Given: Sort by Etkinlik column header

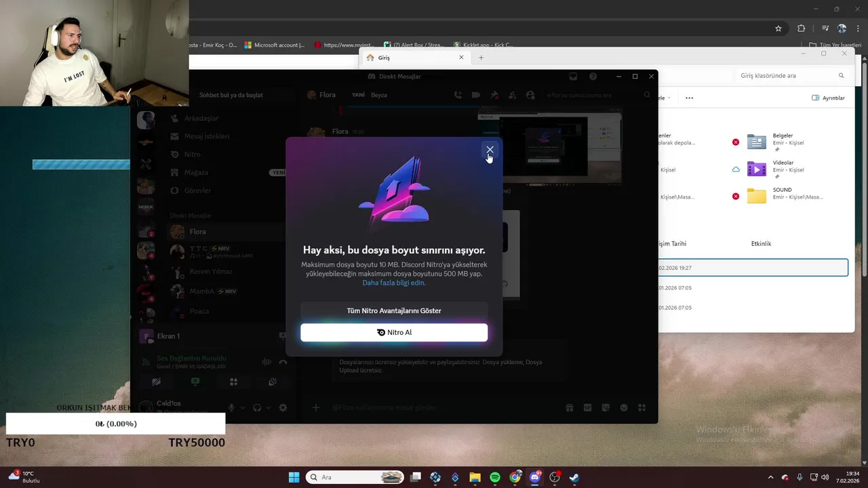Looking at the screenshot, I should tap(761, 243).
